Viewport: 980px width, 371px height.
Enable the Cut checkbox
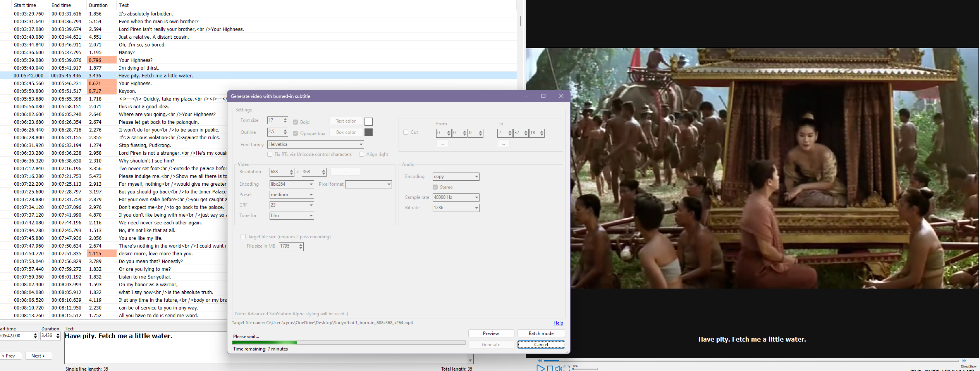click(x=406, y=132)
